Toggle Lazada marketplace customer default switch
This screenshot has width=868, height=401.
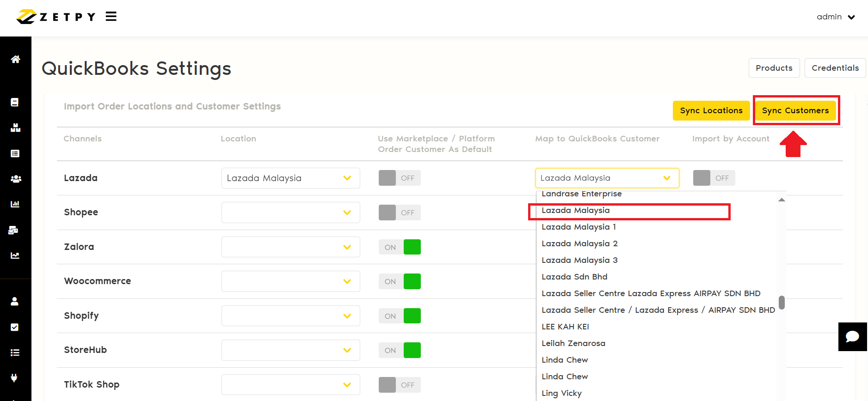pyautogui.click(x=399, y=178)
